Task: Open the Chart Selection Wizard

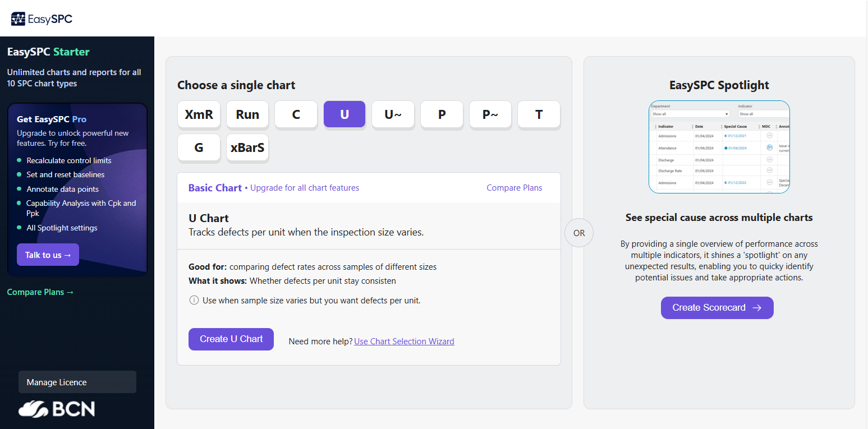Action: [404, 341]
